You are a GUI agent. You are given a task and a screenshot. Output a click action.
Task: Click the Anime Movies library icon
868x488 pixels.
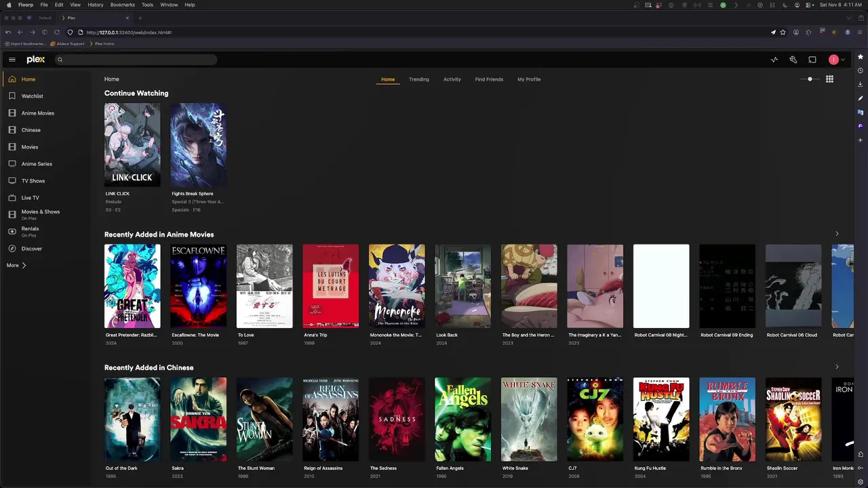[x=12, y=113]
